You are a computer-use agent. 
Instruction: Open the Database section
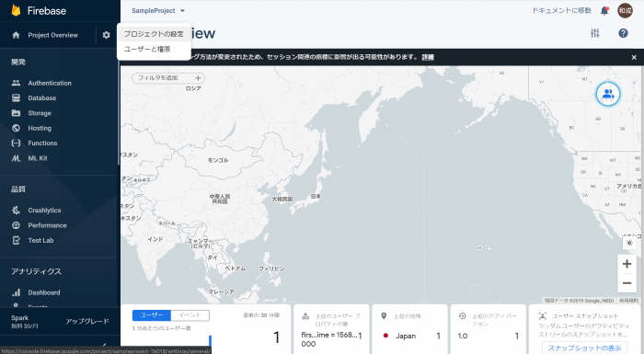click(42, 98)
